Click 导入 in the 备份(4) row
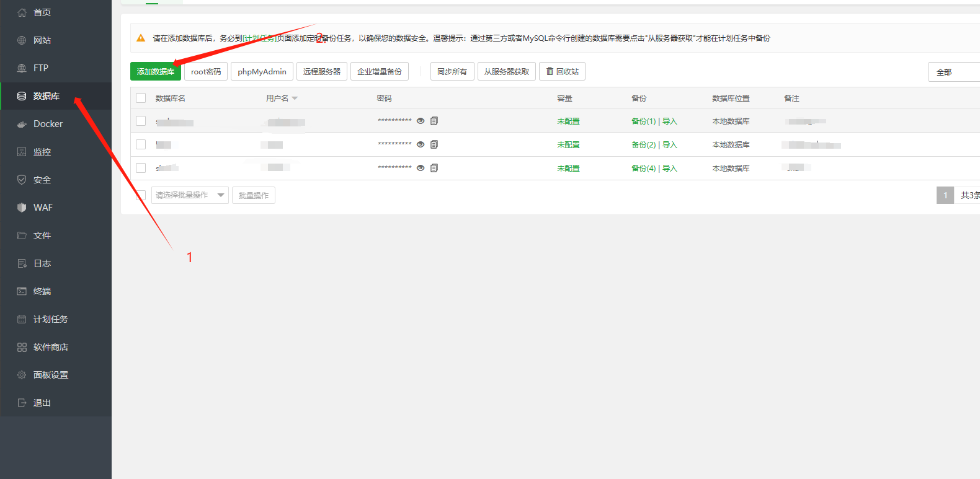This screenshot has height=479, width=980. click(670, 168)
